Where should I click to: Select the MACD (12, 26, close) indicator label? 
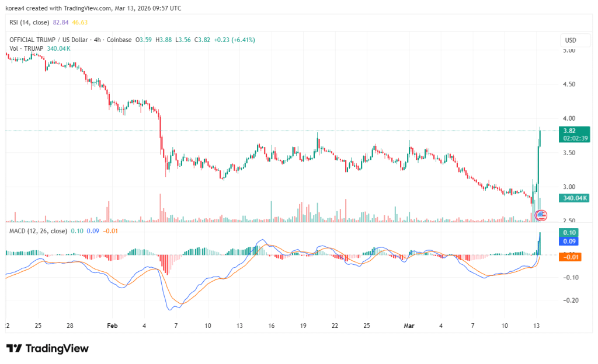38,231
